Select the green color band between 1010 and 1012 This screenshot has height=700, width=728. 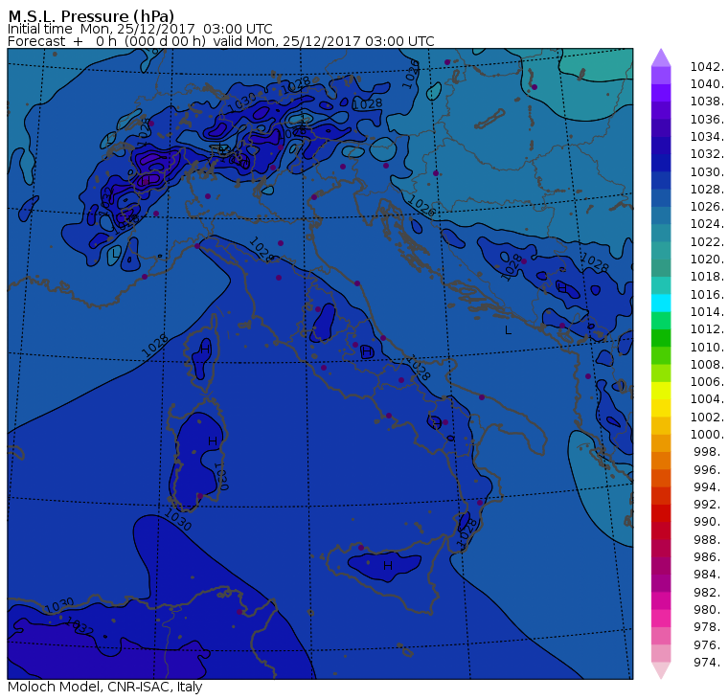pyautogui.click(x=661, y=338)
